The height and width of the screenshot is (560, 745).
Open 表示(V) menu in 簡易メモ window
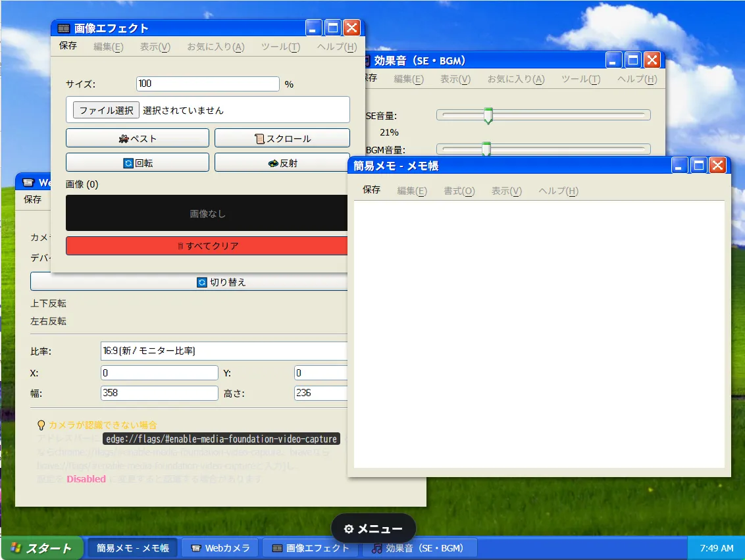click(507, 191)
